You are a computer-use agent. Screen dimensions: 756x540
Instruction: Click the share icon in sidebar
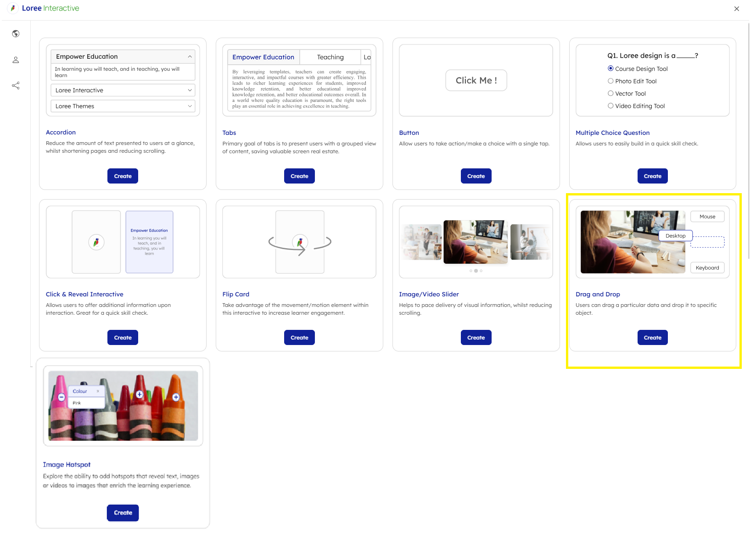[x=16, y=86]
